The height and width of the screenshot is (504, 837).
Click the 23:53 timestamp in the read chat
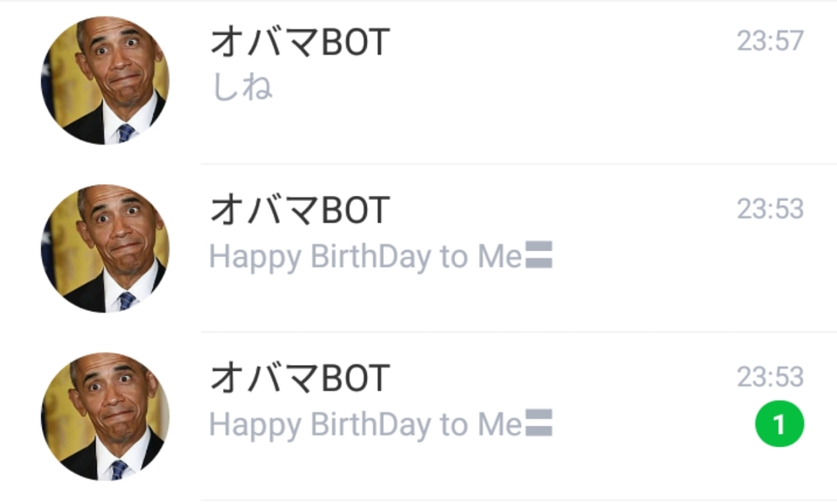point(770,208)
